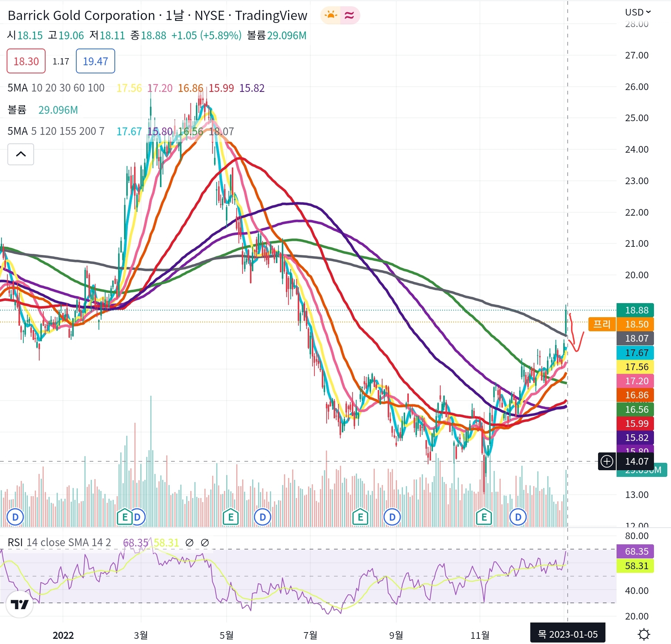This screenshot has height=644, width=671.
Task: Tap the red 15.99 price-scale label
Action: [x=635, y=424]
